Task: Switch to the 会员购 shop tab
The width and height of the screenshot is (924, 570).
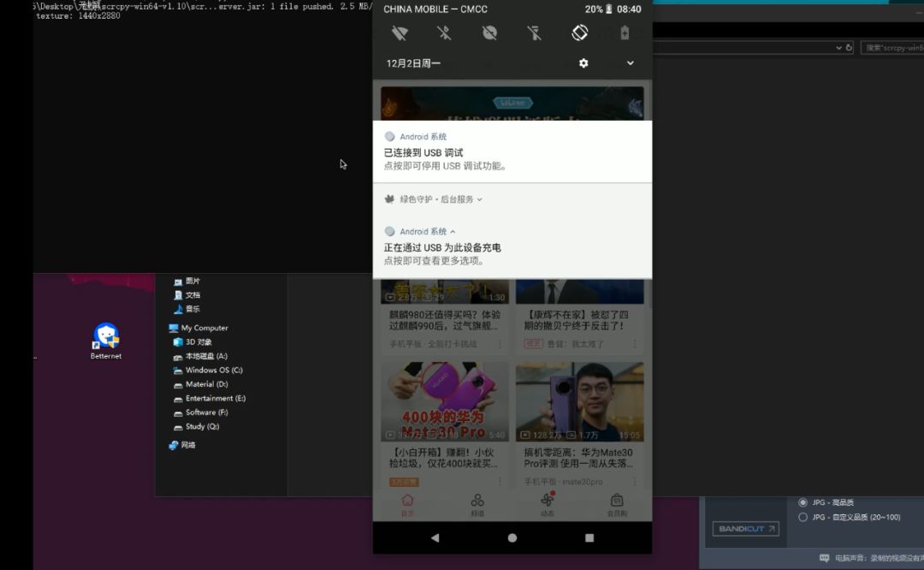Action: tap(617, 505)
